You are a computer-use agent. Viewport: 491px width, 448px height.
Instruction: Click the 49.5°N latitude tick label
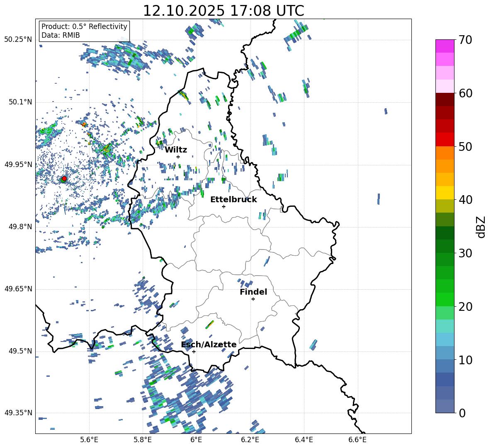(x=20, y=351)
